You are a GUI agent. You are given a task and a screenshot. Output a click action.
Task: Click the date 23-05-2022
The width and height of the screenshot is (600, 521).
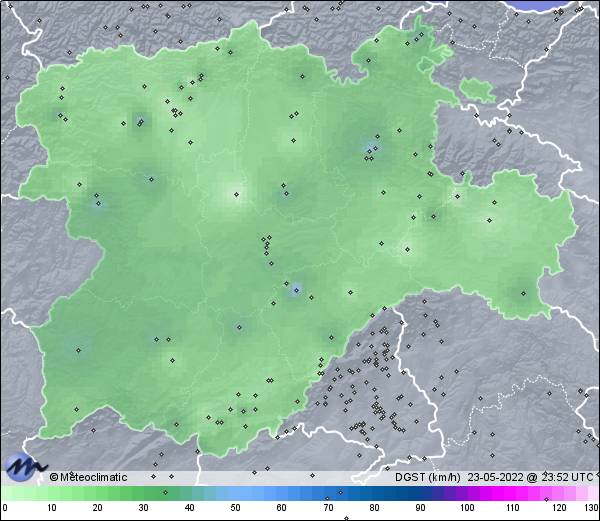[495, 477]
